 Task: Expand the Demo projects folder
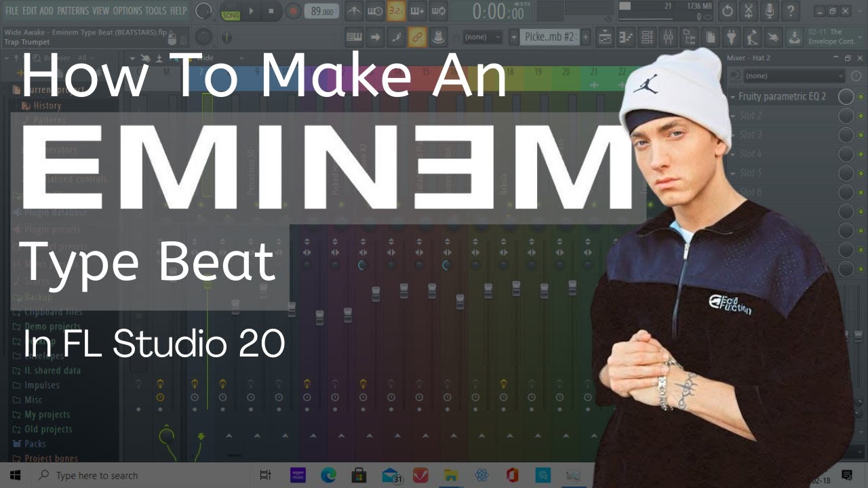coord(45,327)
